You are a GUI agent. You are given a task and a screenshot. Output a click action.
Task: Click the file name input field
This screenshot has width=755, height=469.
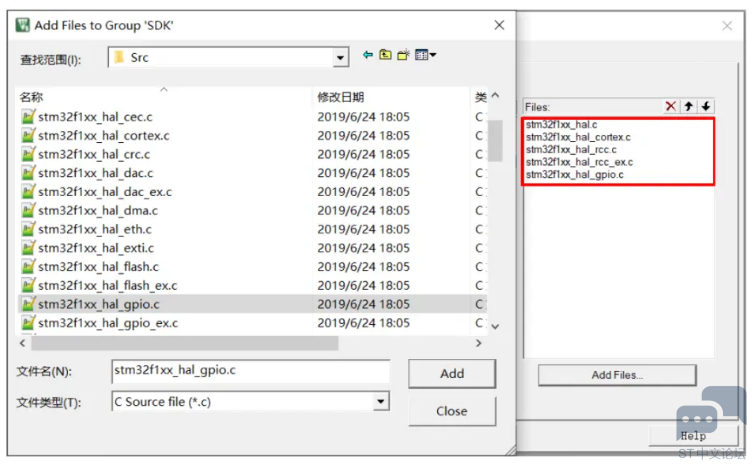(250, 371)
